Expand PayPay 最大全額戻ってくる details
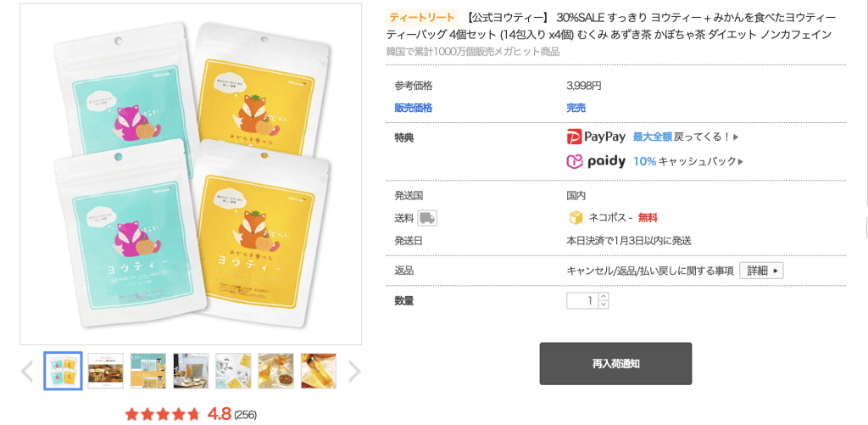Viewport: 868px width, 425px height. click(686, 137)
